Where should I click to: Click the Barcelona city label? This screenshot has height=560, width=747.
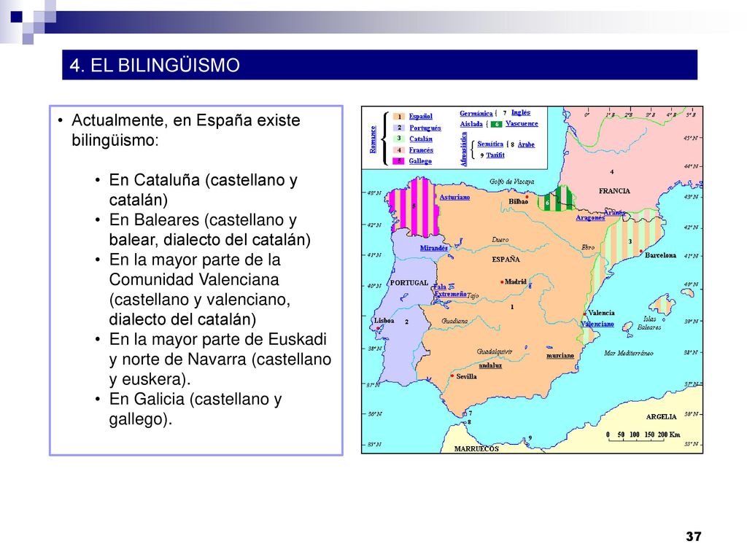coord(660,255)
